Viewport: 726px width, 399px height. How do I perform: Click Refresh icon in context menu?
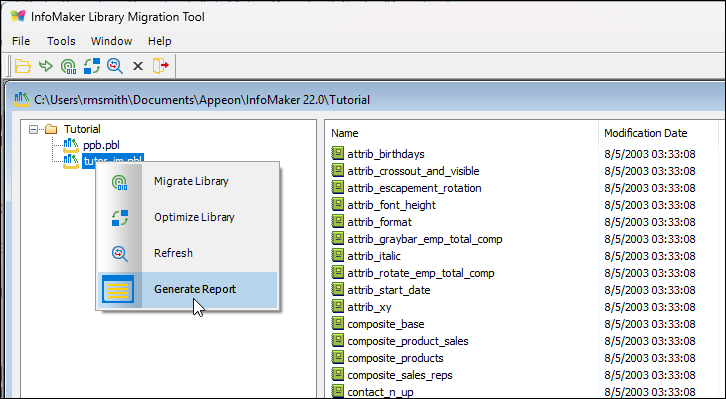point(119,253)
